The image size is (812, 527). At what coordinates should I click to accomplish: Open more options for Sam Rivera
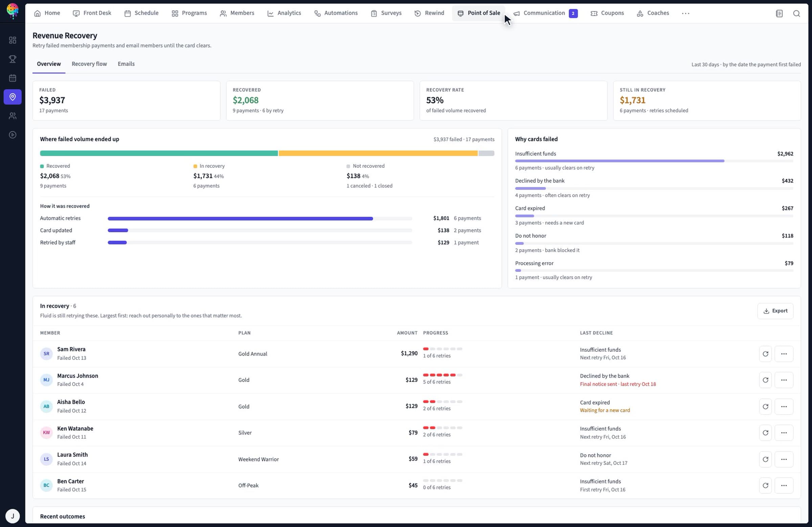[x=784, y=354]
